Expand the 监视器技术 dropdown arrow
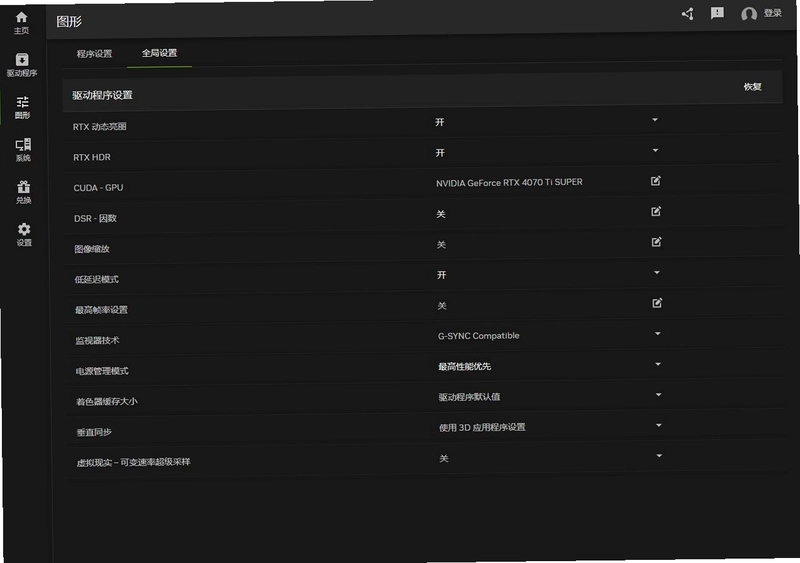Screen dimensions: 800x563 (658, 333)
